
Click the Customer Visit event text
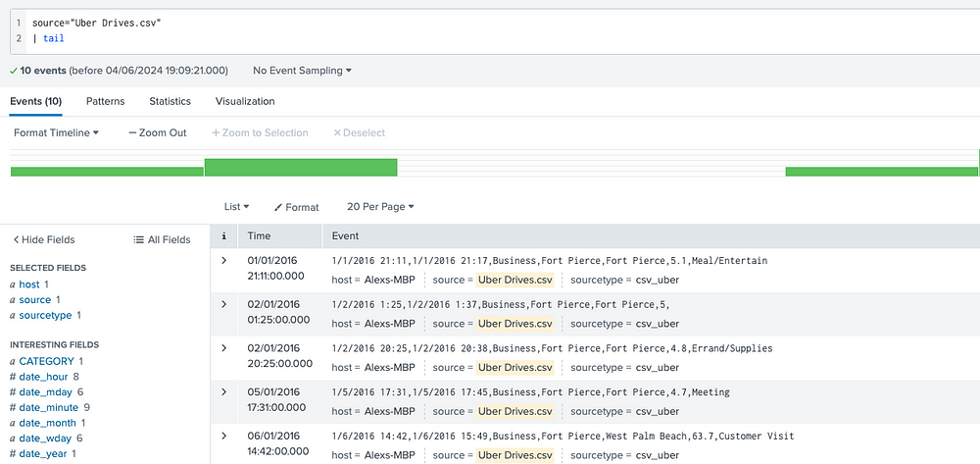pos(757,436)
